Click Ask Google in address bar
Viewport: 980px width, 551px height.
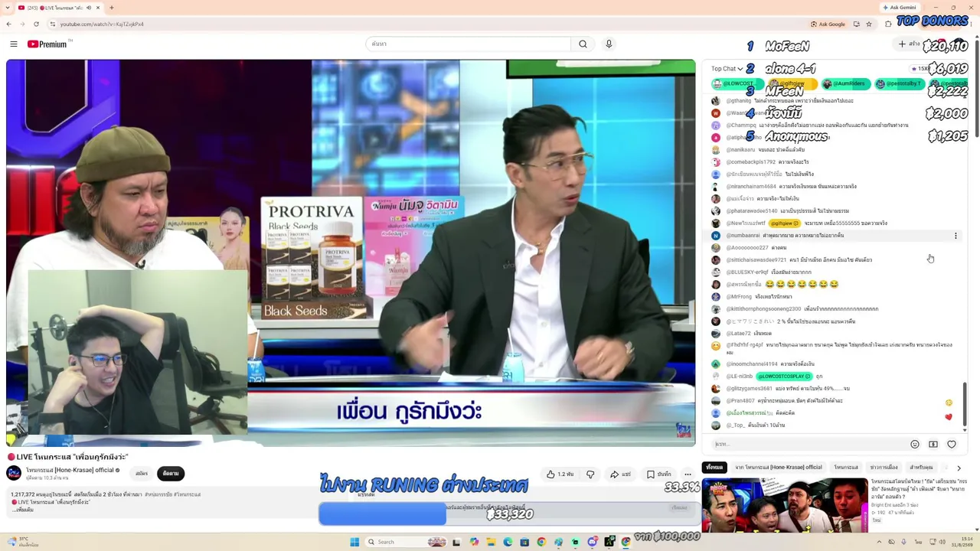click(x=828, y=24)
